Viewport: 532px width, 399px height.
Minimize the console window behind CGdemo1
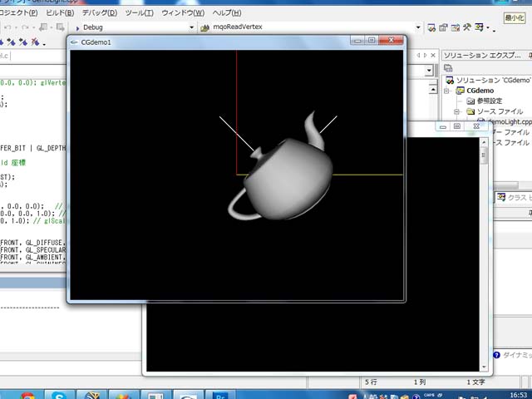(443, 126)
